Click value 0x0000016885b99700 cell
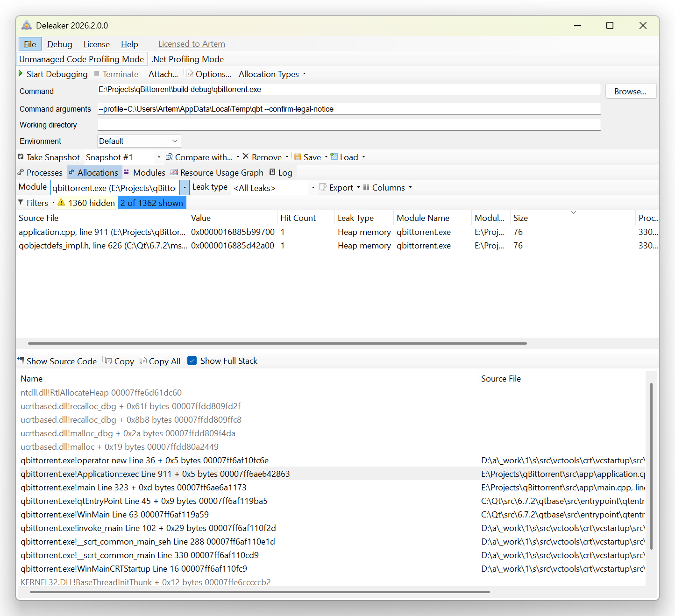The image size is (675, 616). 233,232
